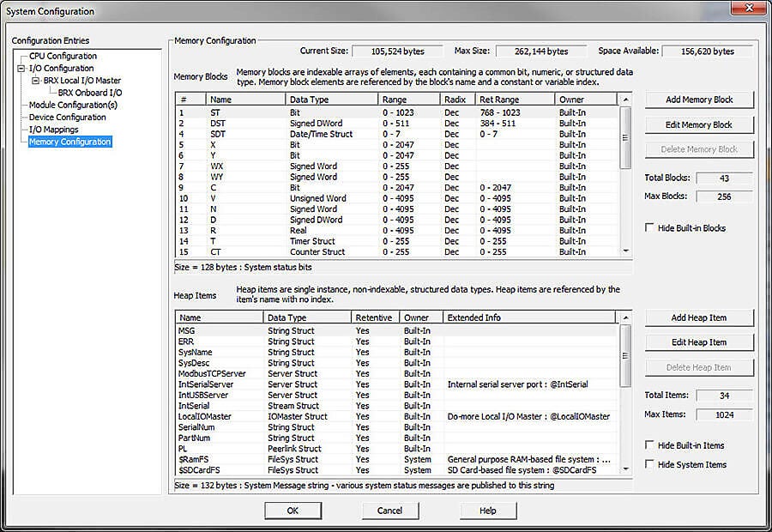This screenshot has height=532, width=772.
Task: Select the LocalIOMaster heap item
Action: 397,417
